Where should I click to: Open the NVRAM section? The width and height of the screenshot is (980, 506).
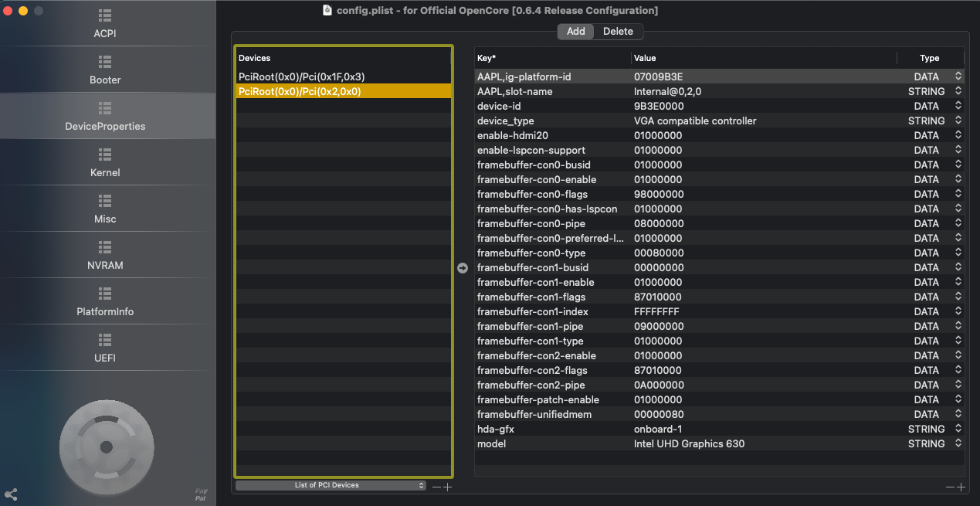point(105,256)
